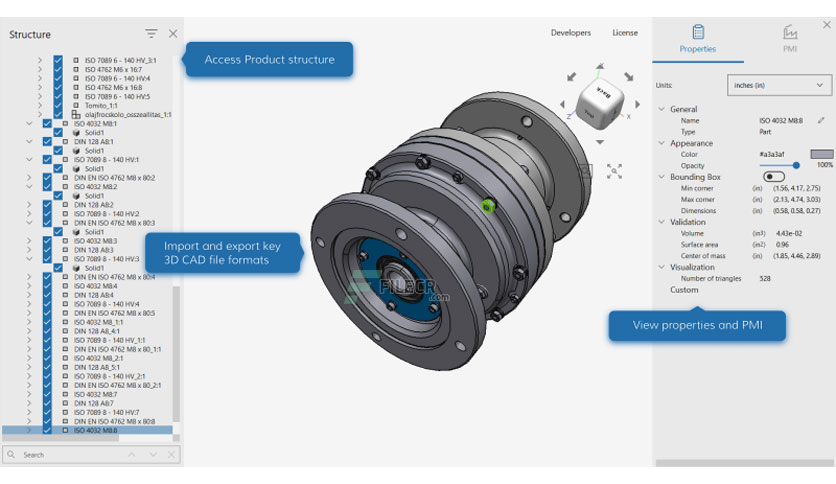Fit the model to the view
The width and height of the screenshot is (836, 484).
coord(614,171)
